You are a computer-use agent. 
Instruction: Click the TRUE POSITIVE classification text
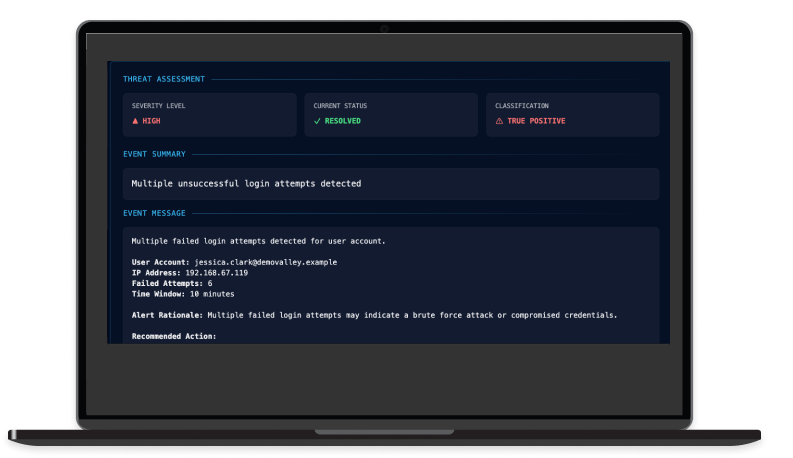[x=537, y=121]
